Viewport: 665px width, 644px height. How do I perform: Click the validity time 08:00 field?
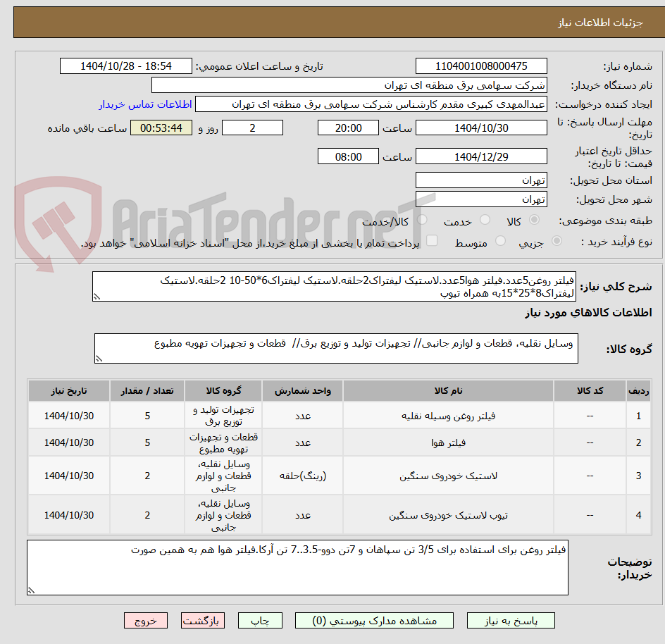pos(348,156)
